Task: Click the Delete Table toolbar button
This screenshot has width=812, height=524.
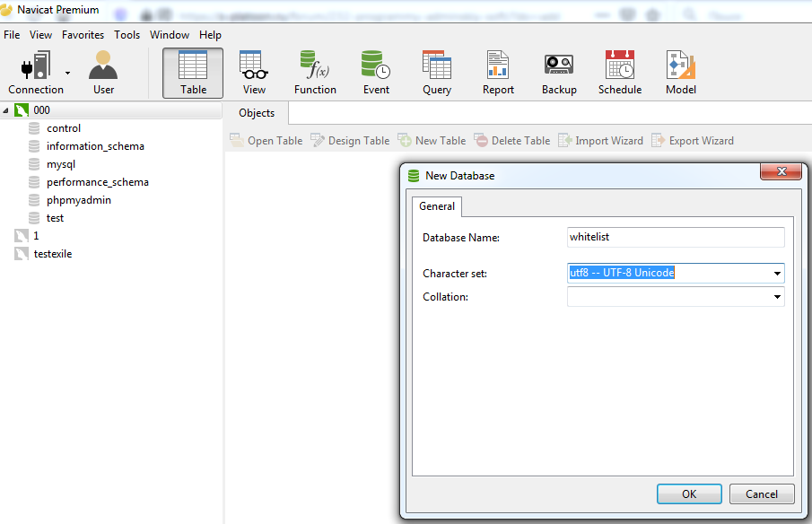Action: (x=512, y=140)
